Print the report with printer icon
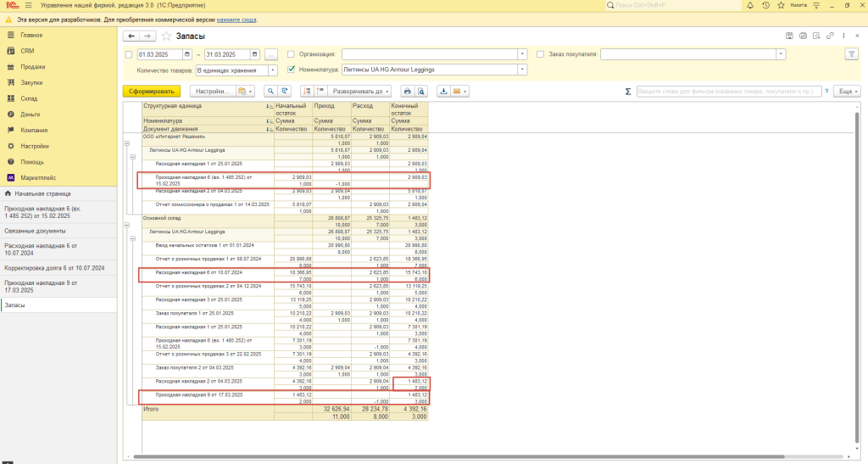868x464 pixels. point(408,92)
